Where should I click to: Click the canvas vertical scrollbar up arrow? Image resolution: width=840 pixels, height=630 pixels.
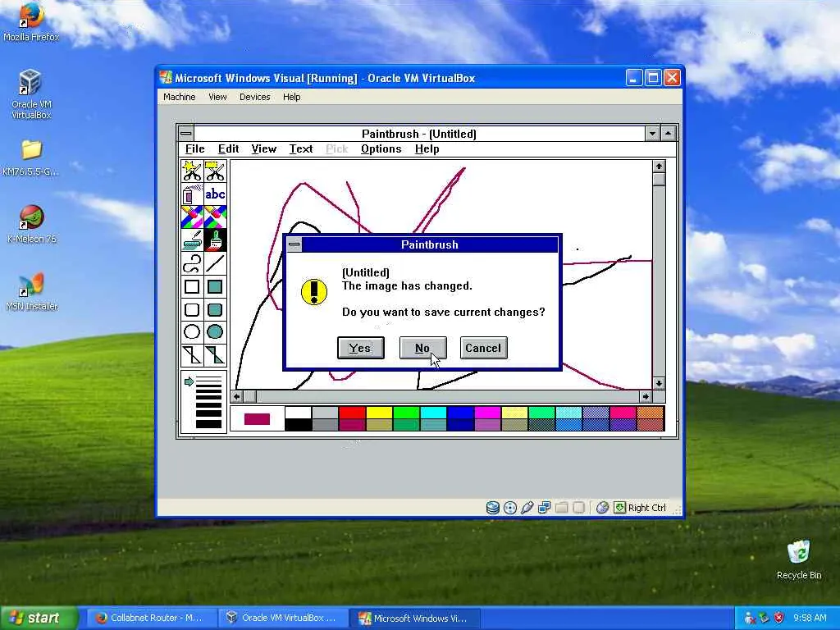point(659,166)
